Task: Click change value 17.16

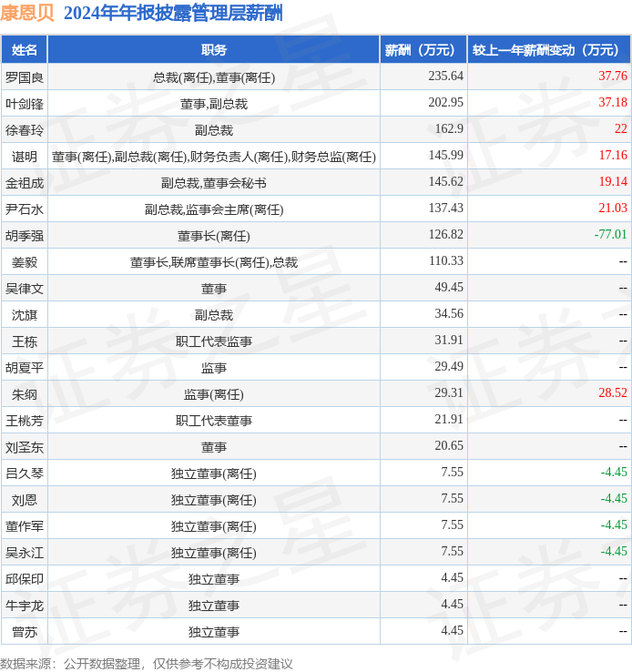Action: point(613,155)
